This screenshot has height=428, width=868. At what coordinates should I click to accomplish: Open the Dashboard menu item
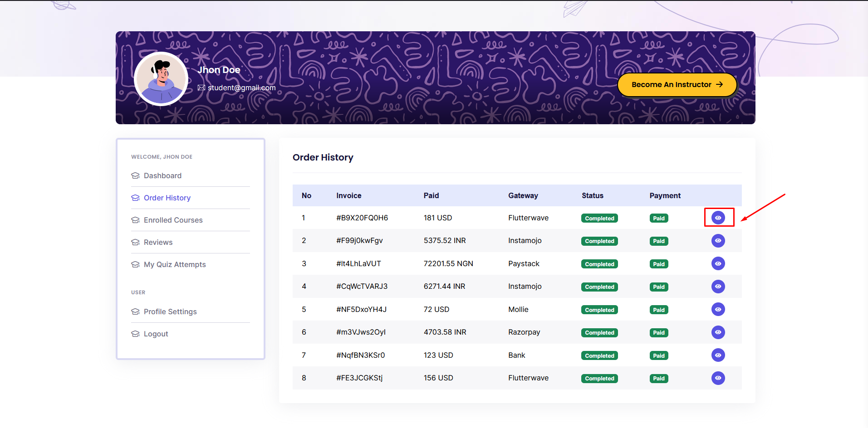(x=162, y=175)
